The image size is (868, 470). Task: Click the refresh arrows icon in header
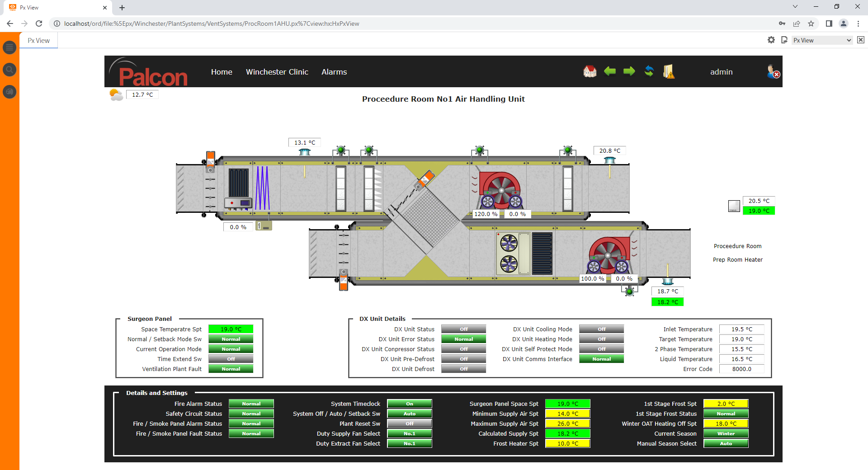point(649,71)
